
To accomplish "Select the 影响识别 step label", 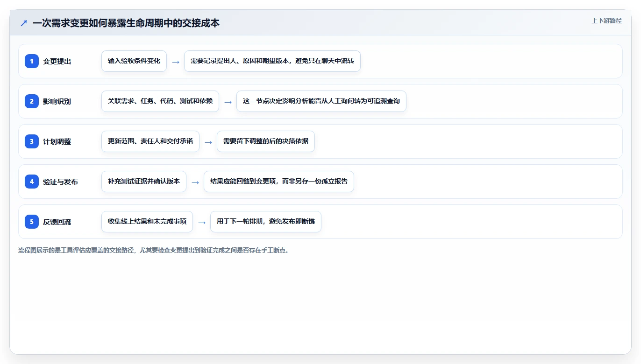I will (x=57, y=101).
